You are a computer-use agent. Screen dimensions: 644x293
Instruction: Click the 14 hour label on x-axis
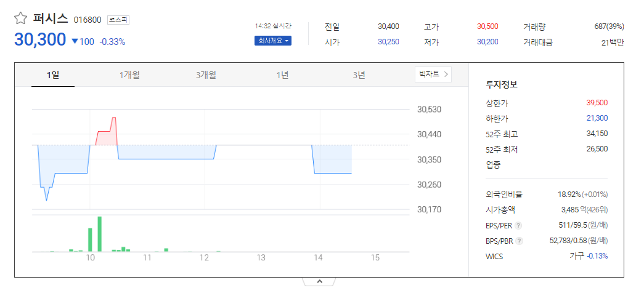(x=318, y=258)
